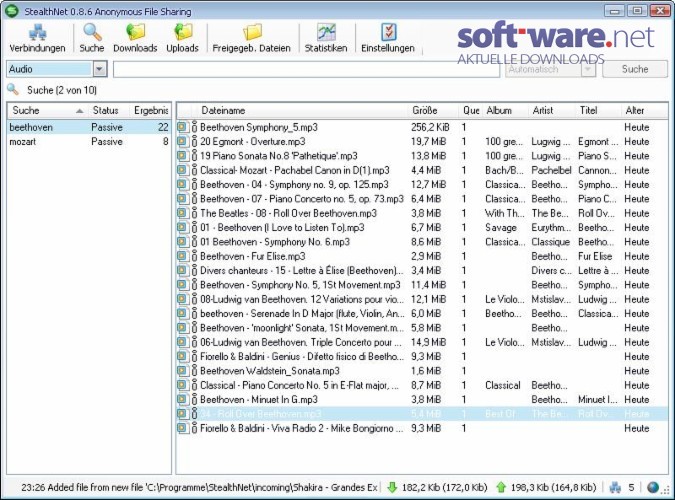
Task: Click file icon of 06-Ludwig van Beethoven Triple Concerto
Action: 183,342
